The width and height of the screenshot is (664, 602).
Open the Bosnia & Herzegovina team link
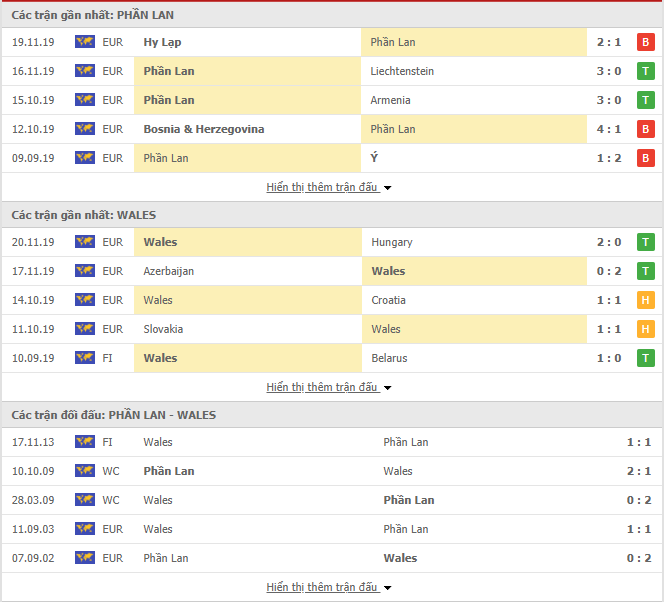(203, 129)
